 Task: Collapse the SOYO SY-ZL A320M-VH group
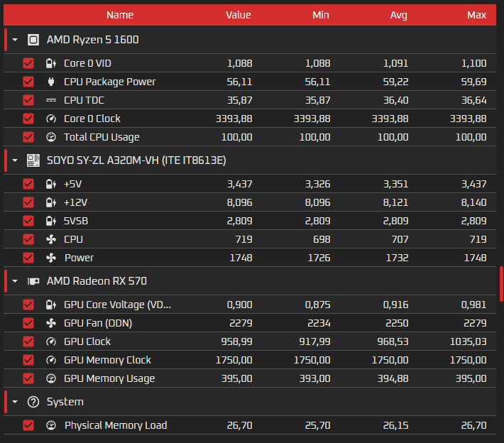pyautogui.click(x=15, y=160)
